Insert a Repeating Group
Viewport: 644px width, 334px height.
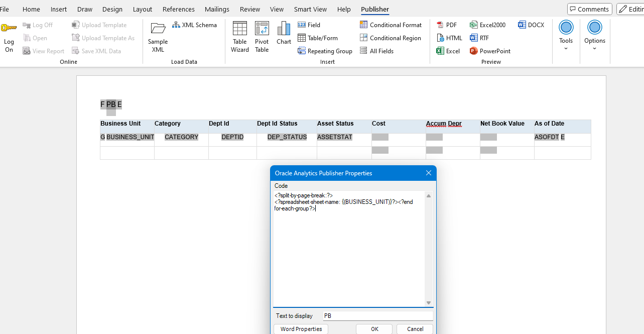[325, 51]
